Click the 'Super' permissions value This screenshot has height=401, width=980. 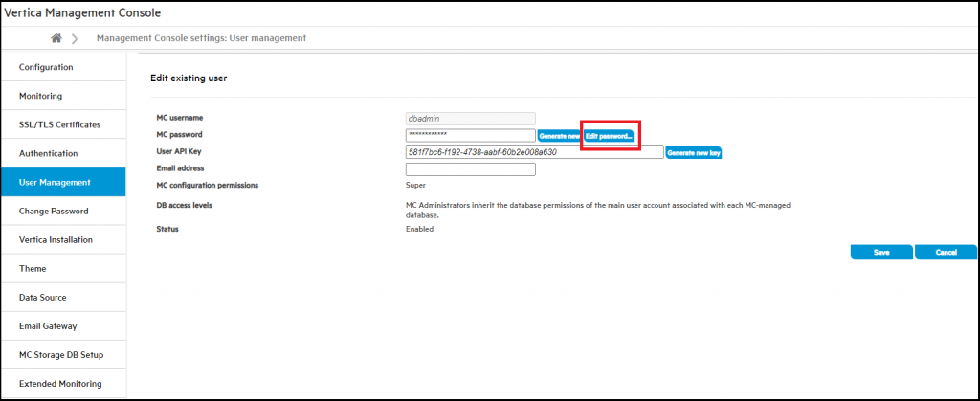coord(415,185)
